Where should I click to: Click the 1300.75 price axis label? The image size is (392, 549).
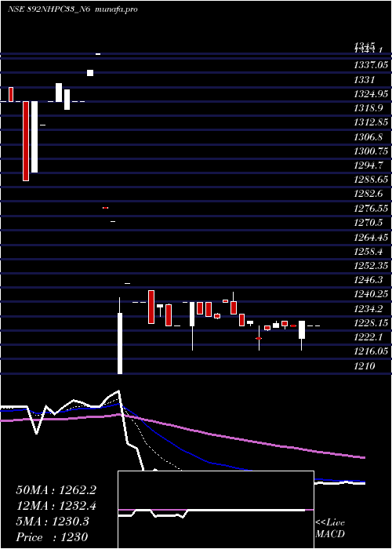[x=371, y=151]
